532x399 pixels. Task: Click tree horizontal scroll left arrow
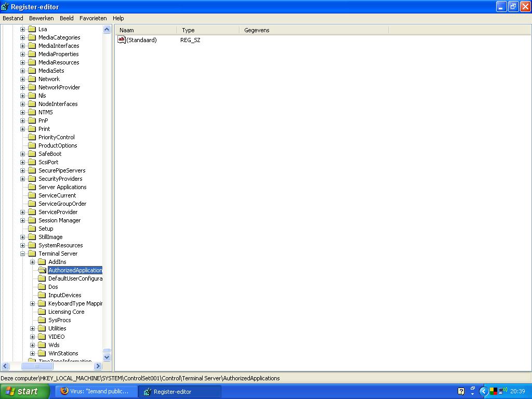(x=5, y=366)
